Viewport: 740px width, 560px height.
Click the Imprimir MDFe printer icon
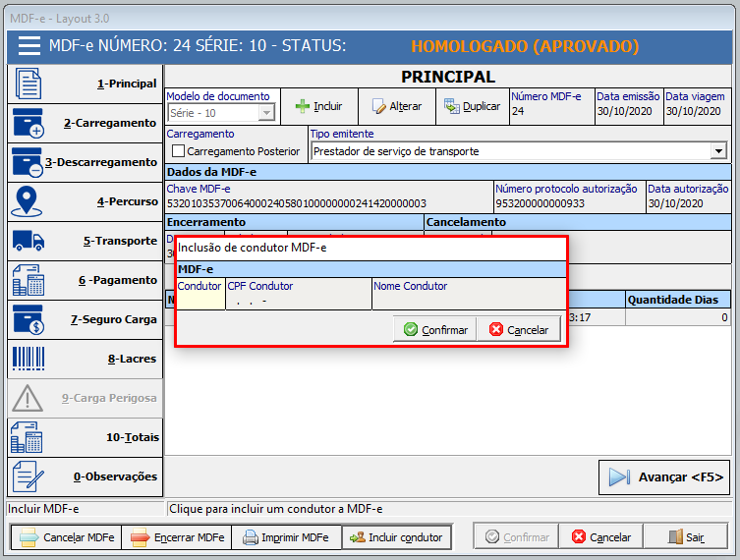pyautogui.click(x=251, y=537)
